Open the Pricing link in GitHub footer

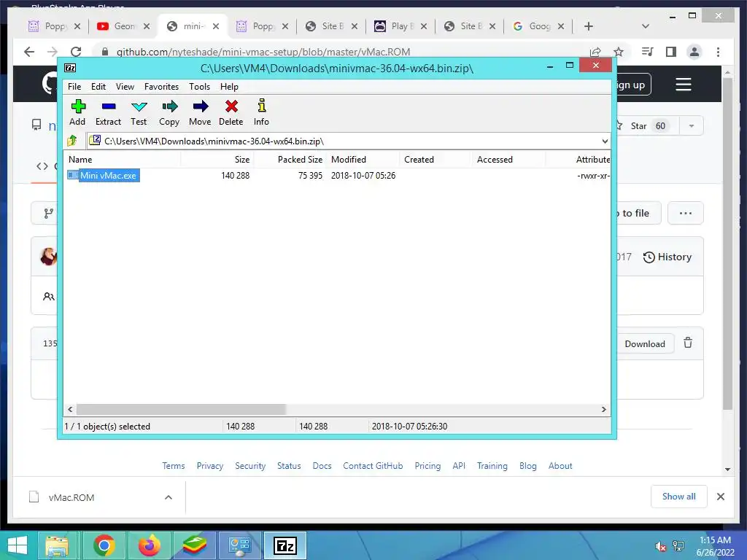[x=427, y=466]
